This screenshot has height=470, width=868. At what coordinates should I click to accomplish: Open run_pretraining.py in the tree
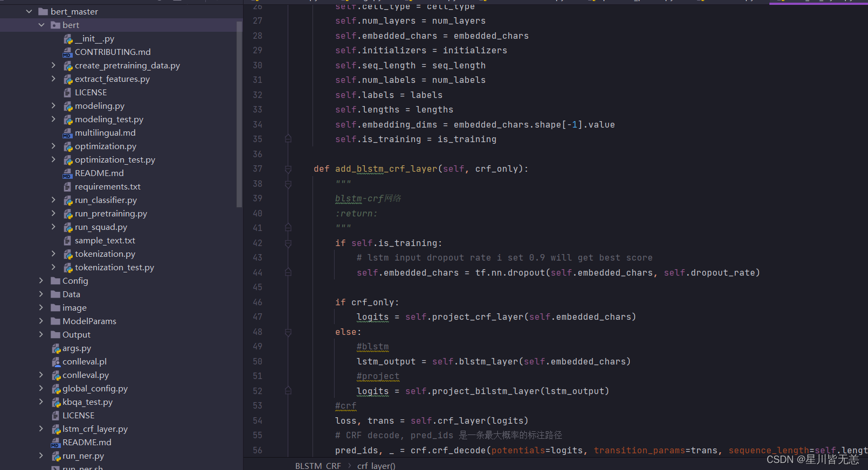111,214
